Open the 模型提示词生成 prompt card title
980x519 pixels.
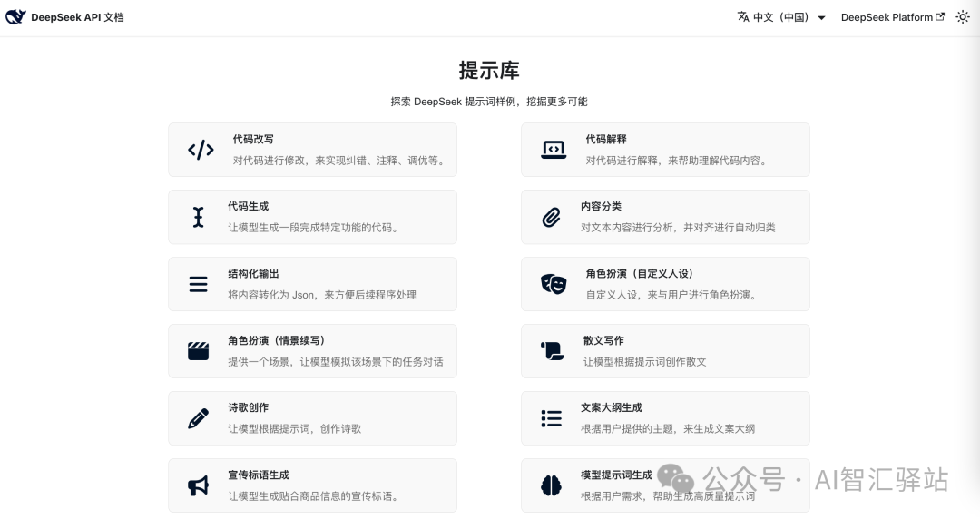616,475
